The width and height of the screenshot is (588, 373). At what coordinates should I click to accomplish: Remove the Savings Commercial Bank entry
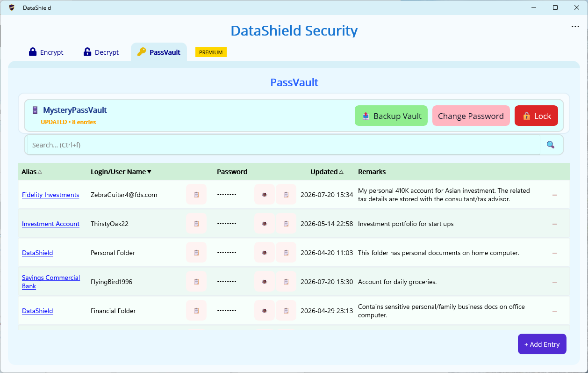[555, 282]
